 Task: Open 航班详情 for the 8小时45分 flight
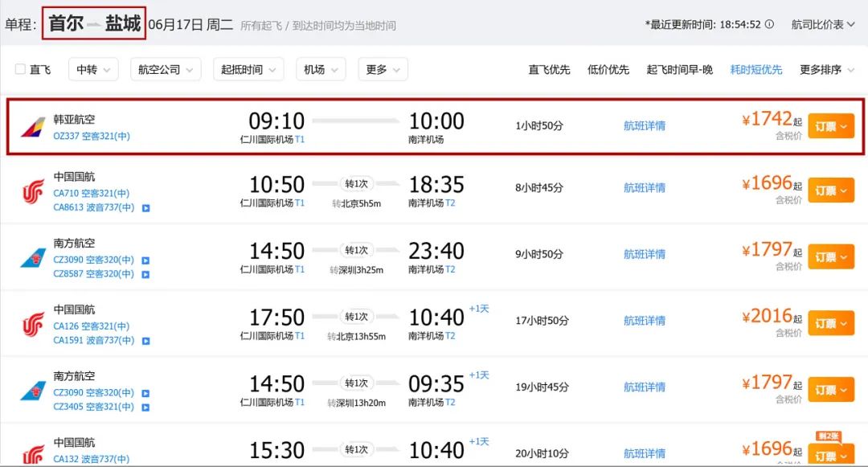point(645,187)
